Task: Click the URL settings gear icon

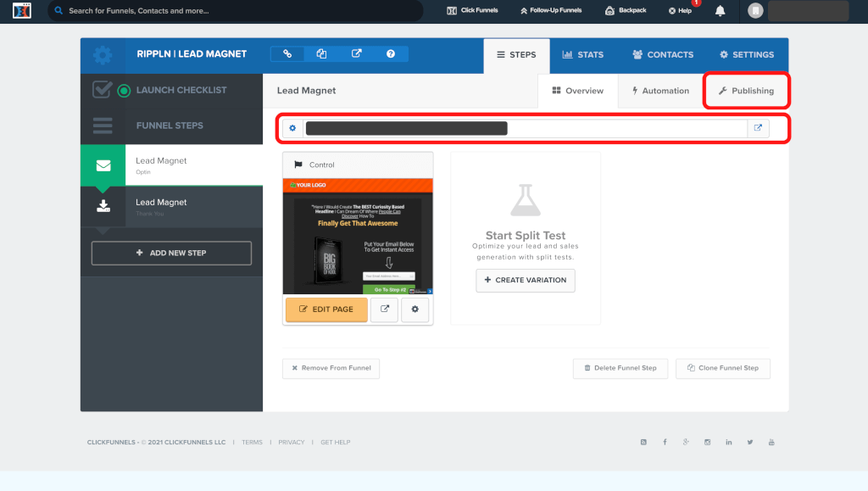Action: coord(292,128)
